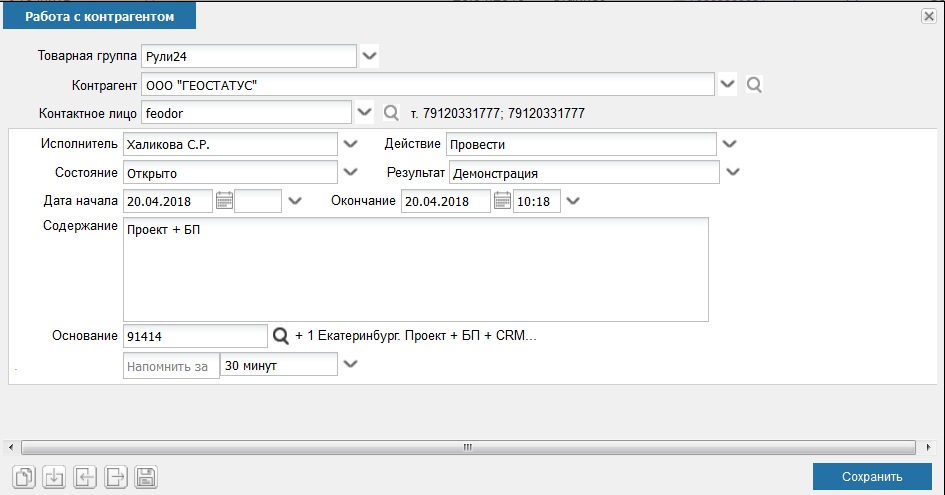Open the end time dropdown next to 10:18

tap(573, 201)
